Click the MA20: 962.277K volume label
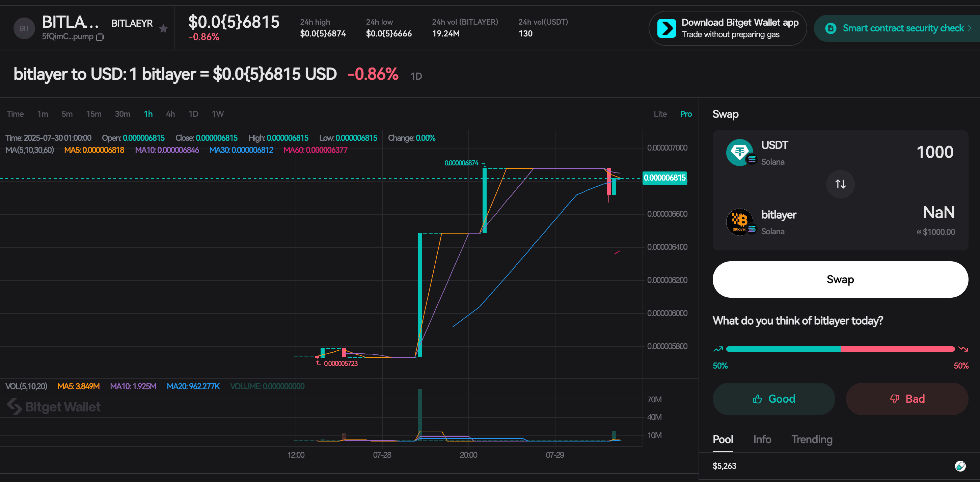This screenshot has height=482, width=980. click(193, 386)
